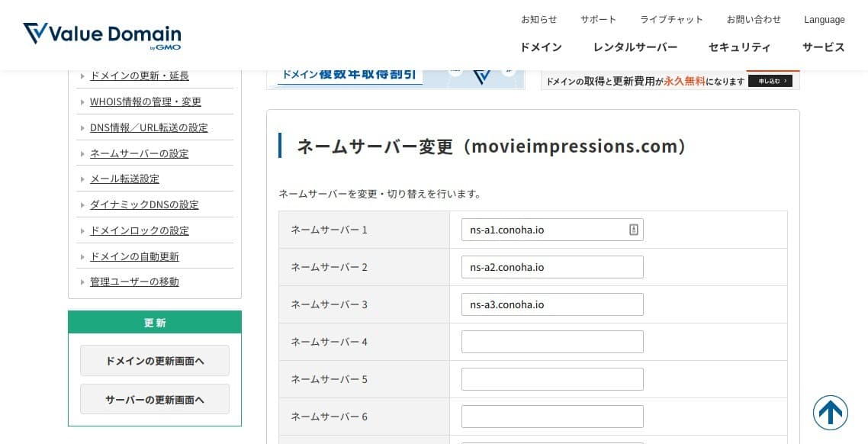This screenshot has height=444, width=868.
Task: Click the empty ネームサーバー4 field
Action: [552, 342]
